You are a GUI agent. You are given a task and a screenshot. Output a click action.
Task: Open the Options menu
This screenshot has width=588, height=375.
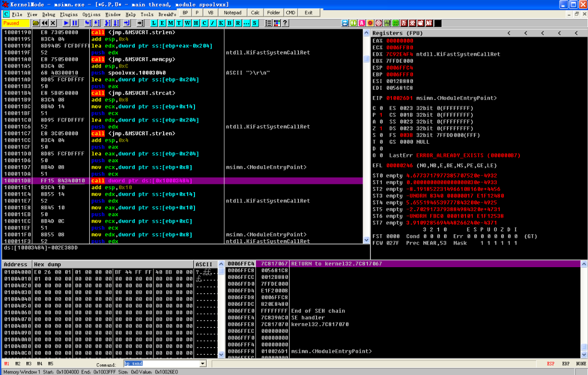tap(91, 14)
